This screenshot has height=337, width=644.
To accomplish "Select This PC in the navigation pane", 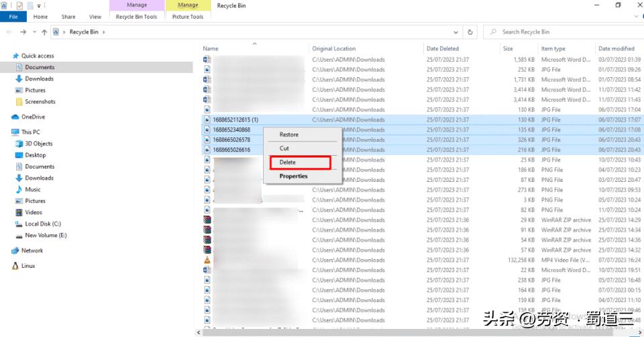I will coord(30,132).
